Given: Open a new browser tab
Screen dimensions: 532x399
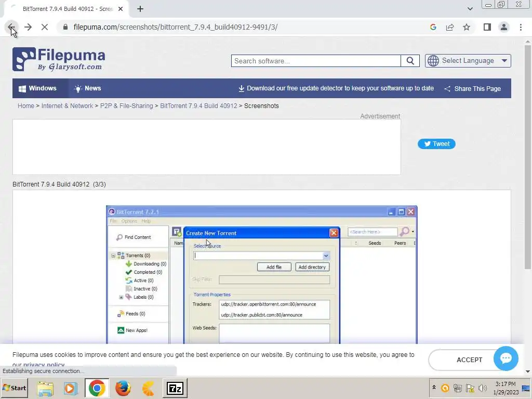Looking at the screenshot, I should tap(140, 9).
